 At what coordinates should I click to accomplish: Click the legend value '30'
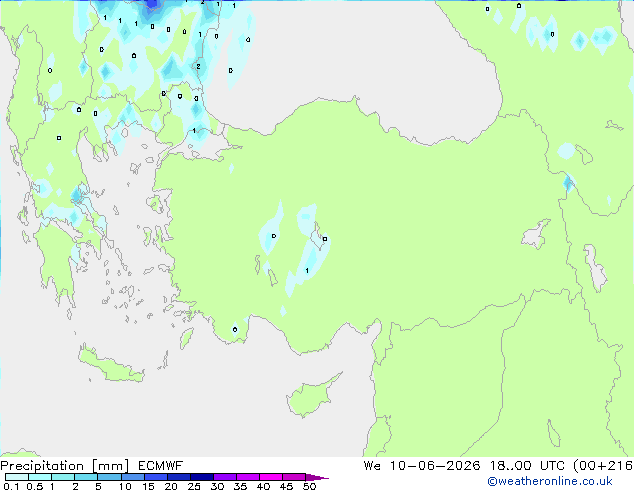[x=217, y=486]
